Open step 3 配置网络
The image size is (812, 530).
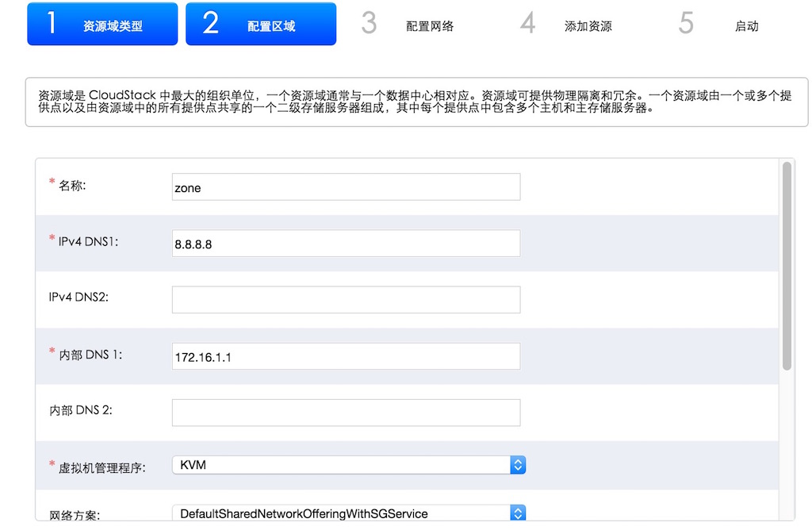pos(409,24)
